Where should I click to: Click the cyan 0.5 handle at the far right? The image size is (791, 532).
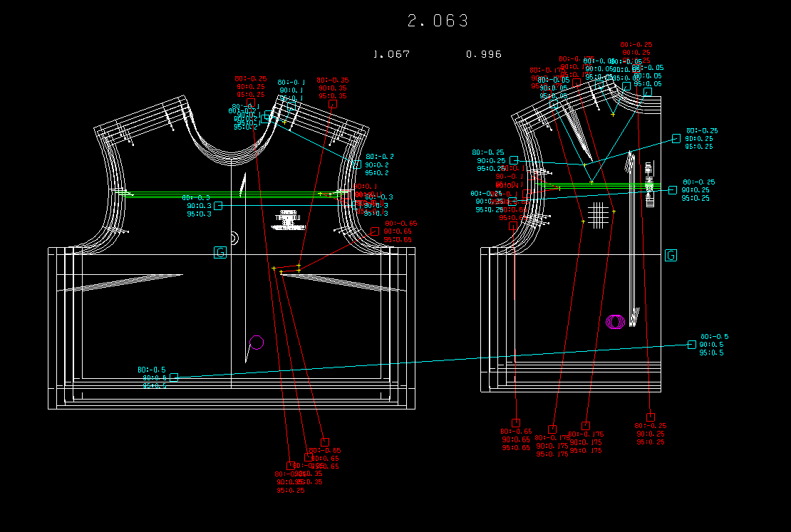(691, 345)
